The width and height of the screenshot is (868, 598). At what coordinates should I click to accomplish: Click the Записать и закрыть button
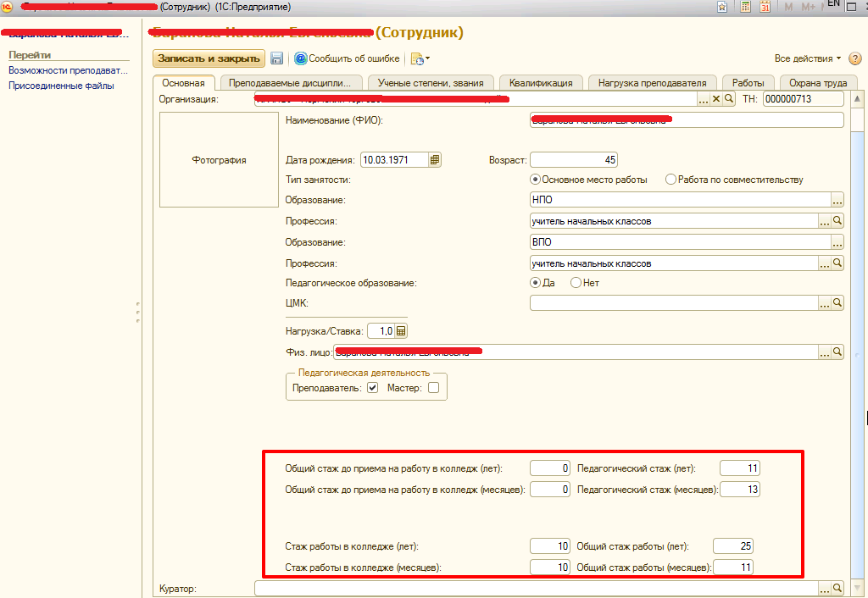click(208, 58)
